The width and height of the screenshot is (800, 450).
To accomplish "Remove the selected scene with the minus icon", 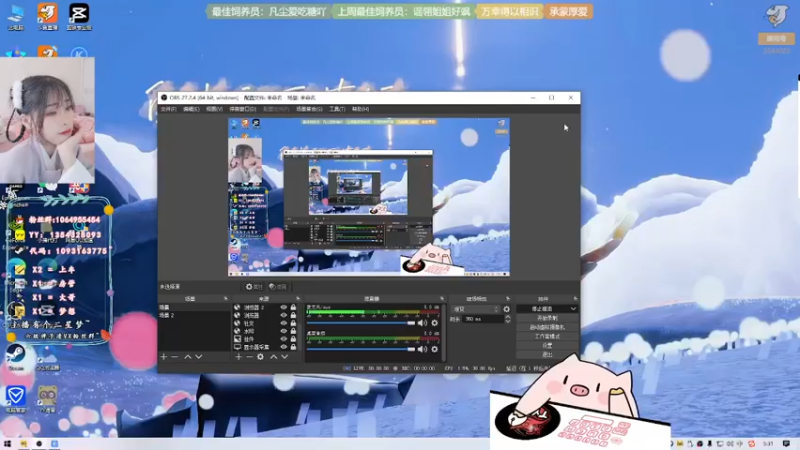I will (x=175, y=357).
